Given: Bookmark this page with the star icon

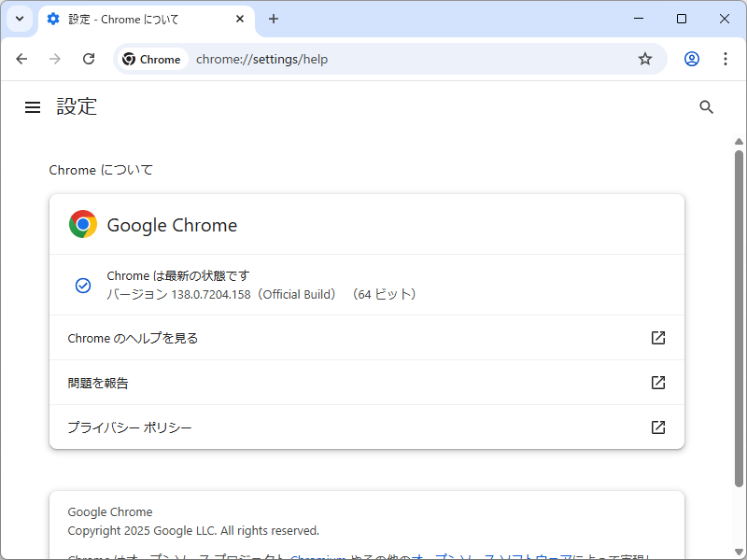Looking at the screenshot, I should tap(645, 59).
